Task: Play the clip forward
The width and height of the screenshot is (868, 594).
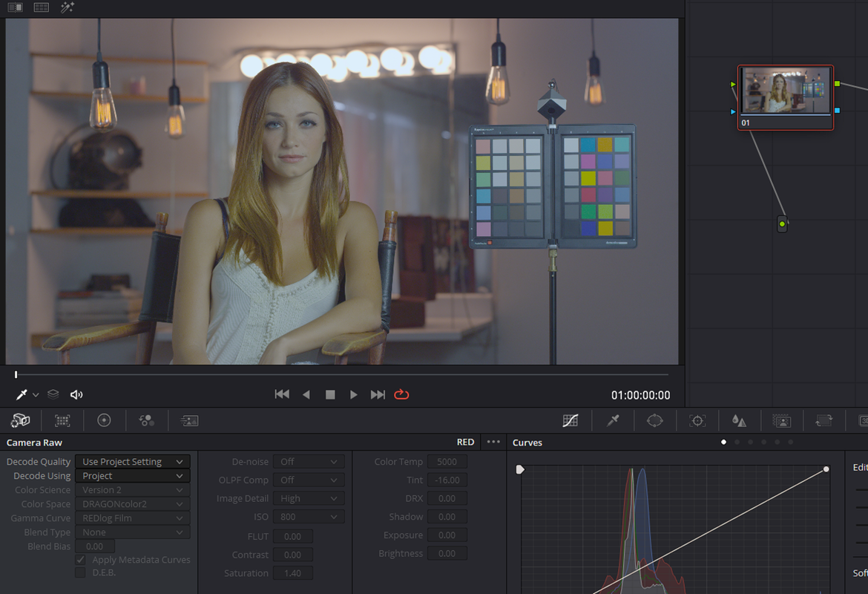Action: (353, 394)
